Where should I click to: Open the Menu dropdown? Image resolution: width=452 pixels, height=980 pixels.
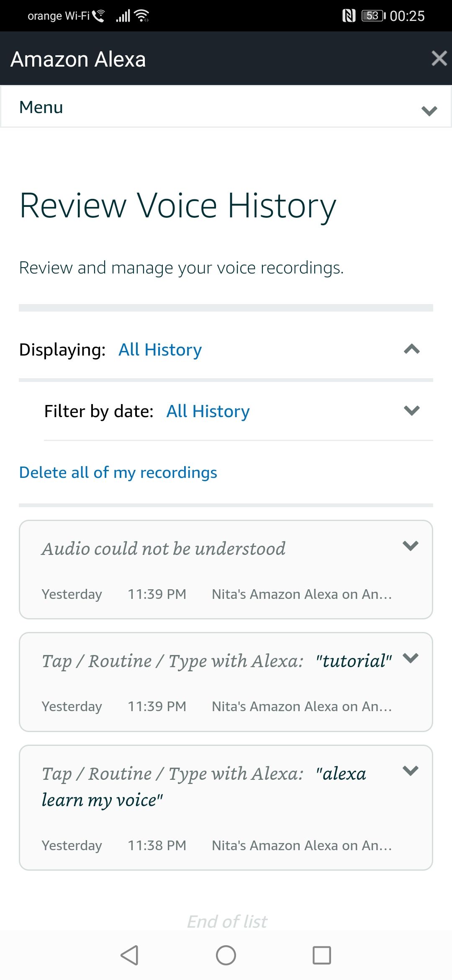(226, 107)
